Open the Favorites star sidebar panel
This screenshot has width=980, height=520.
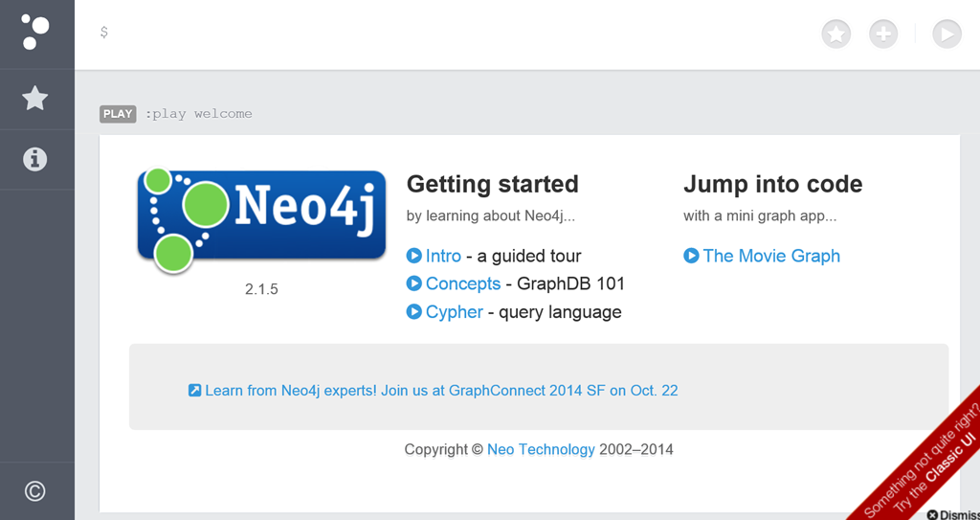click(x=35, y=99)
